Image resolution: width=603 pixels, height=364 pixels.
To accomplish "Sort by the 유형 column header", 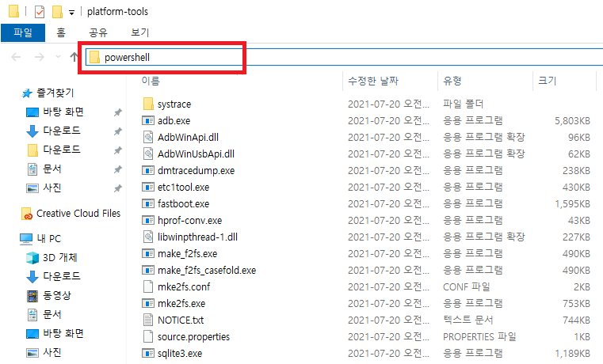I will [x=452, y=81].
